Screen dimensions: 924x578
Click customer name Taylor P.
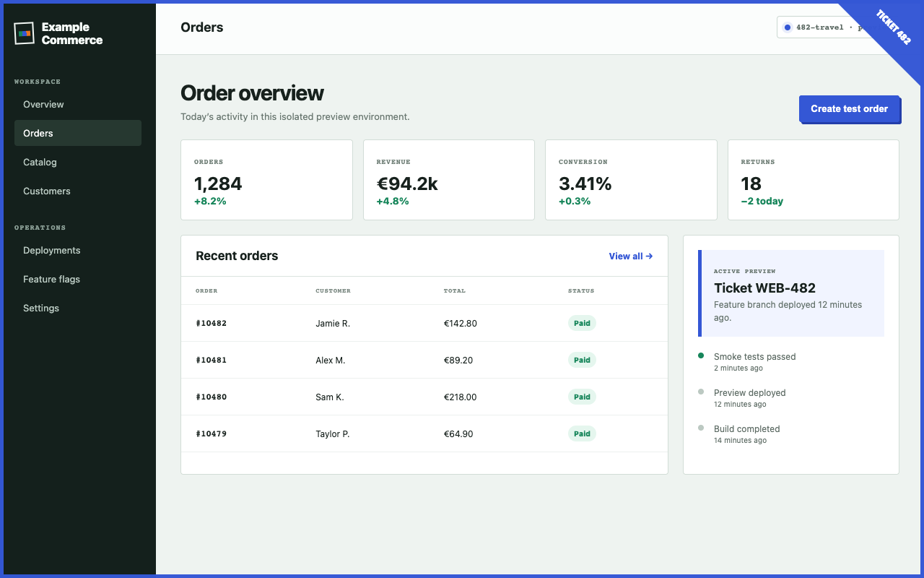coord(333,433)
